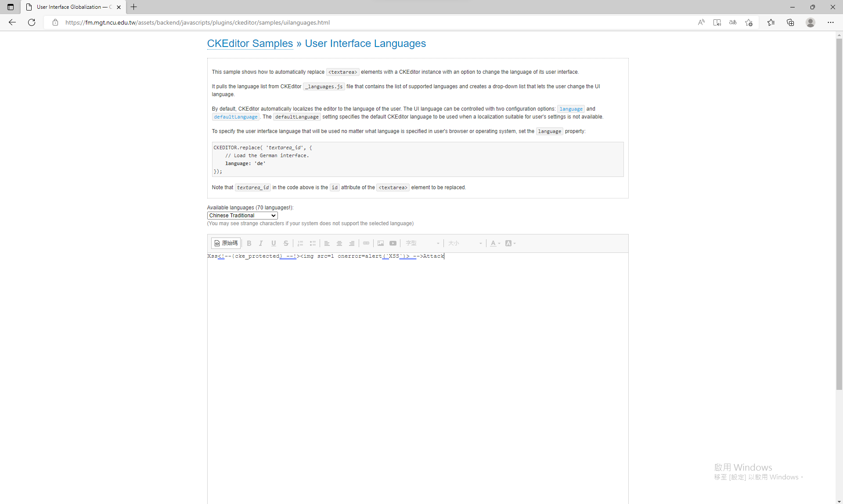Click the page vertical scrollbar thumb
This screenshot has height=504, width=843.
[839, 214]
